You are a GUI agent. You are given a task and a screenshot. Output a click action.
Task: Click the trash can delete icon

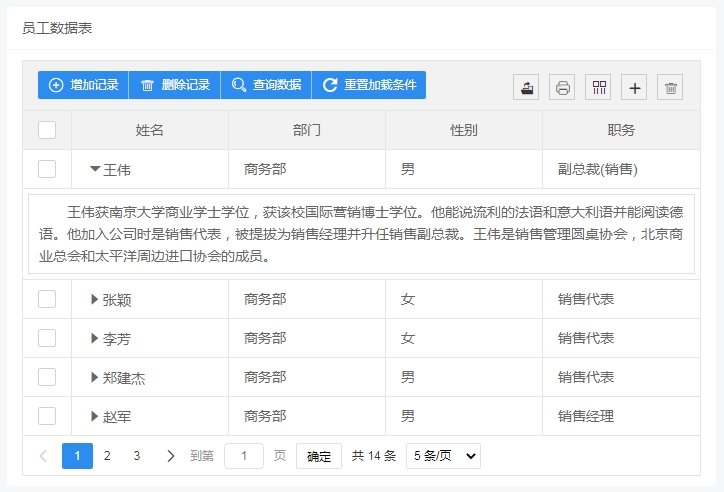[x=670, y=87]
